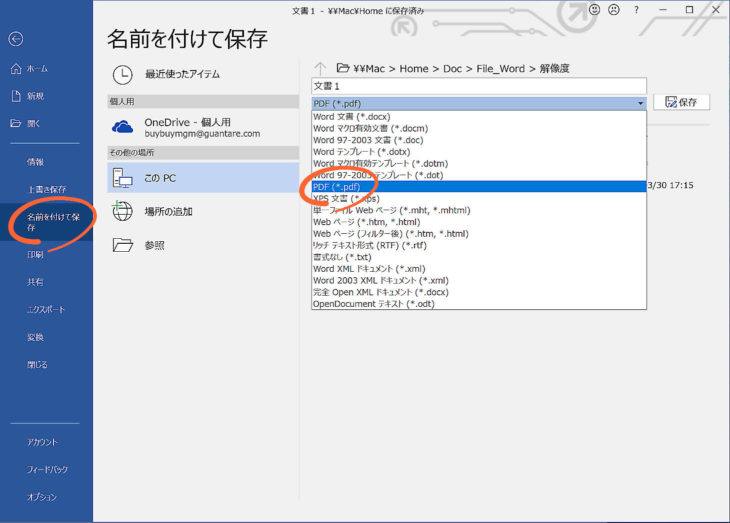This screenshot has height=523, width=730.
Task: Expand the file type dropdown arrow
Action: pyautogui.click(x=639, y=102)
